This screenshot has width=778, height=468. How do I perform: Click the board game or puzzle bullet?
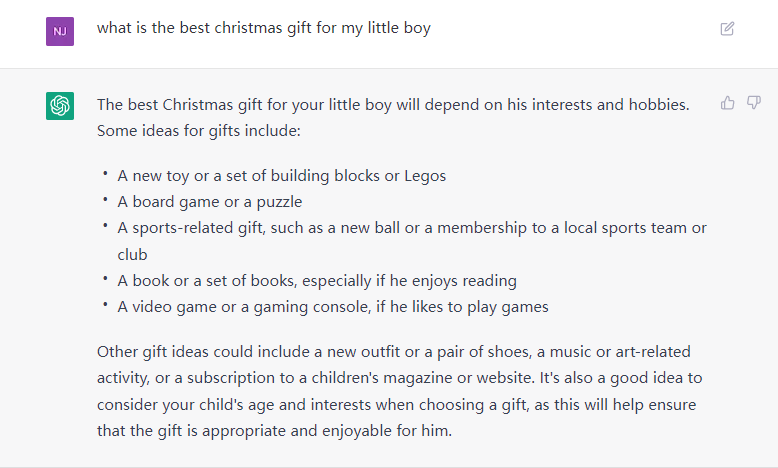coord(209,202)
